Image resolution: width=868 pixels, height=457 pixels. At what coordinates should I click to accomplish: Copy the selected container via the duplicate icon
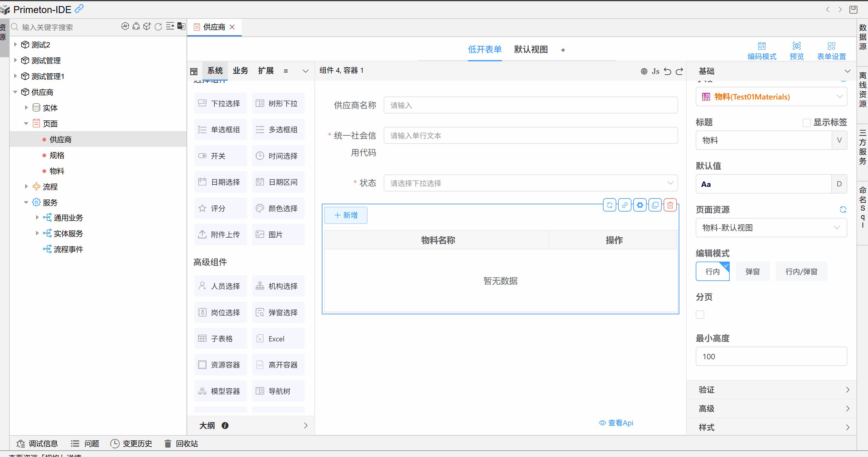pos(655,205)
